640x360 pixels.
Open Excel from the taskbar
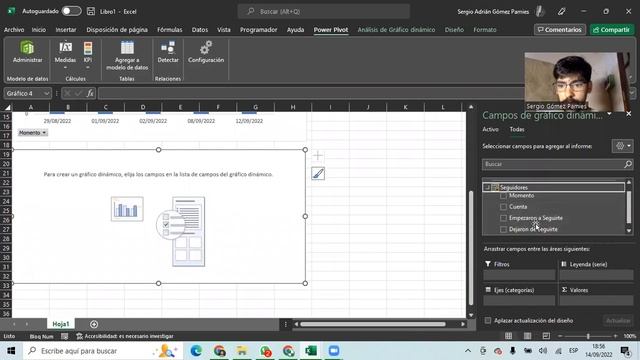(x=311, y=351)
